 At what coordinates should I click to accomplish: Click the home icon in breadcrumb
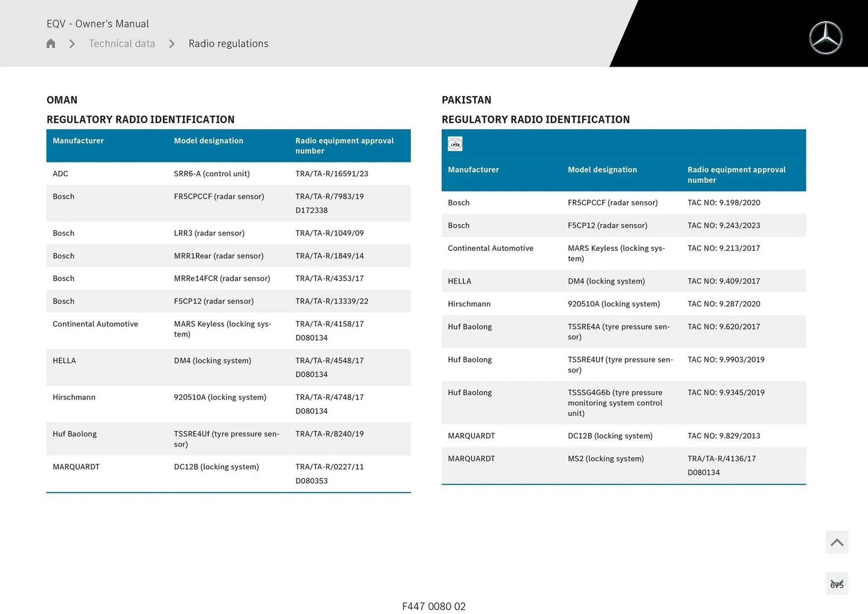coord(51,43)
